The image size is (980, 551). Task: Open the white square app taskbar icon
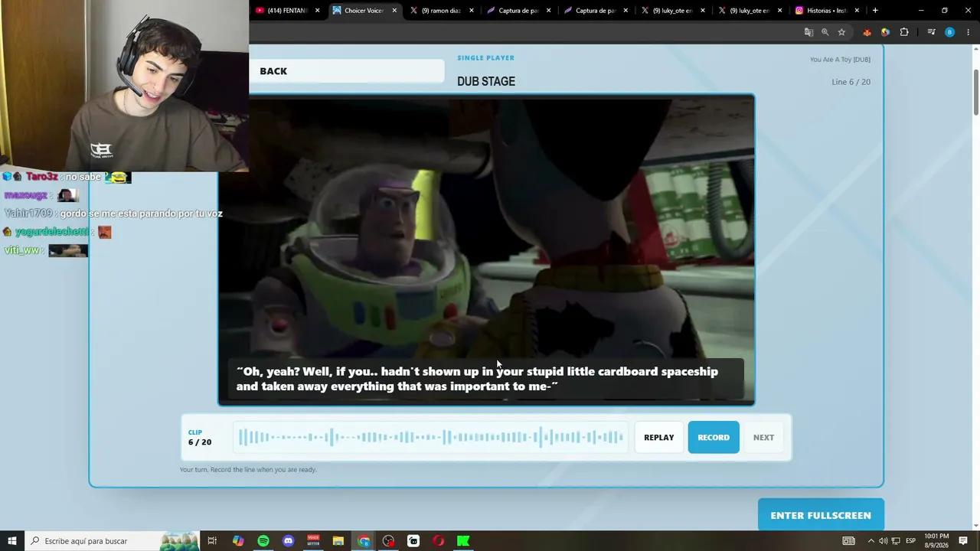click(x=413, y=541)
